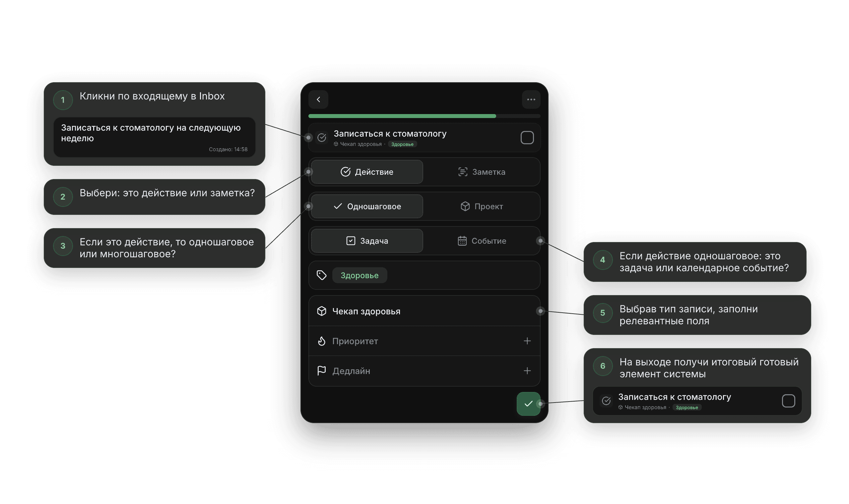
Task: Click the note lines icon on Заметка
Action: (x=463, y=172)
